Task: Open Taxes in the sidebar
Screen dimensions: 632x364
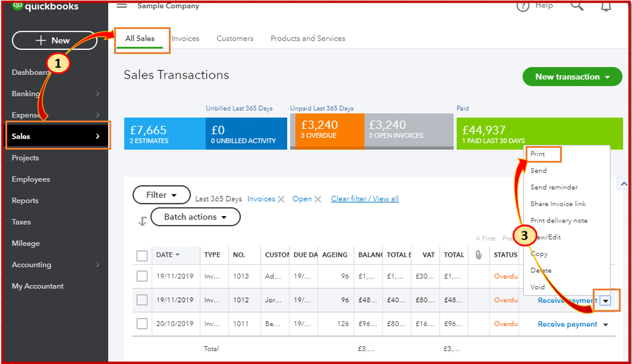Action: tap(22, 222)
